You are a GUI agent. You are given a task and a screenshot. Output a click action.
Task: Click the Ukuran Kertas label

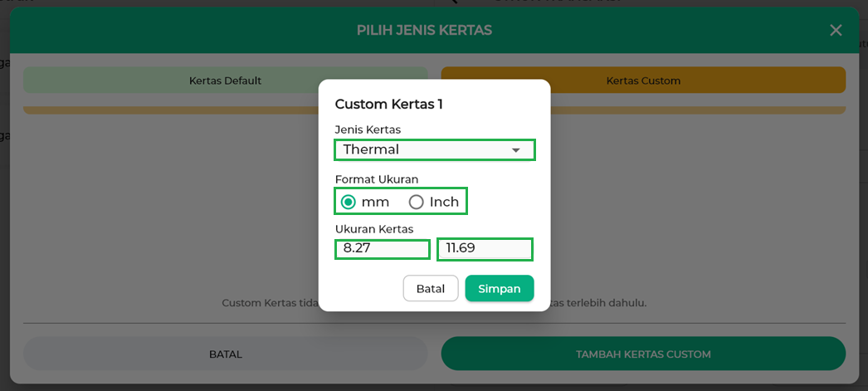click(374, 229)
